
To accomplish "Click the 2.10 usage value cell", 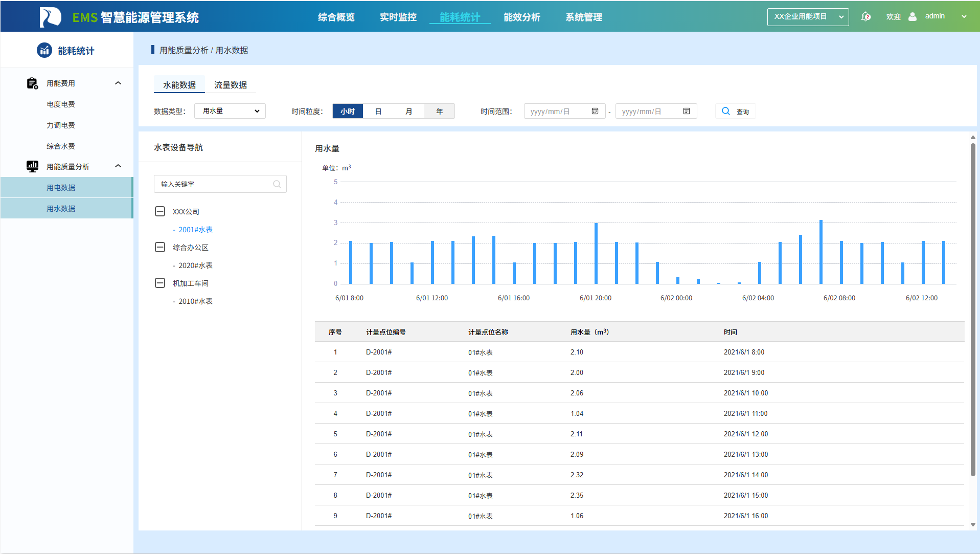I will [x=577, y=352].
